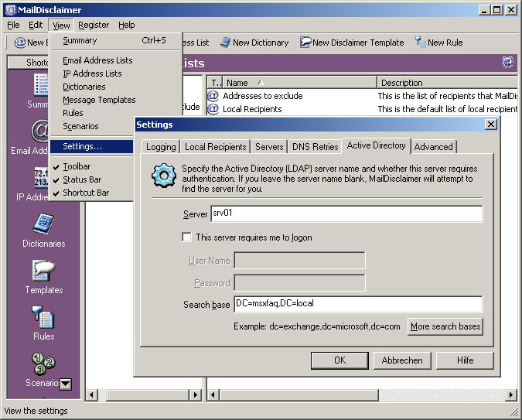Choose IP Address Lists menu entry
Screen dimensions: 522x420
(x=115, y=73)
